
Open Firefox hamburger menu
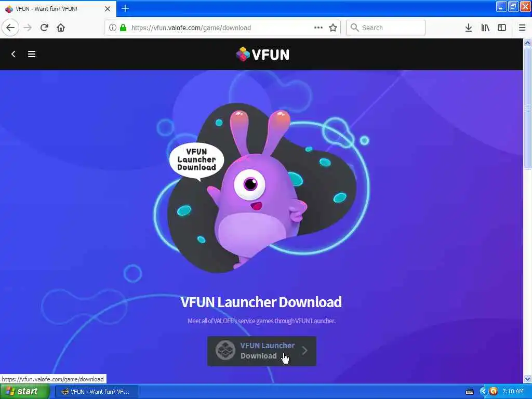pyautogui.click(x=522, y=28)
